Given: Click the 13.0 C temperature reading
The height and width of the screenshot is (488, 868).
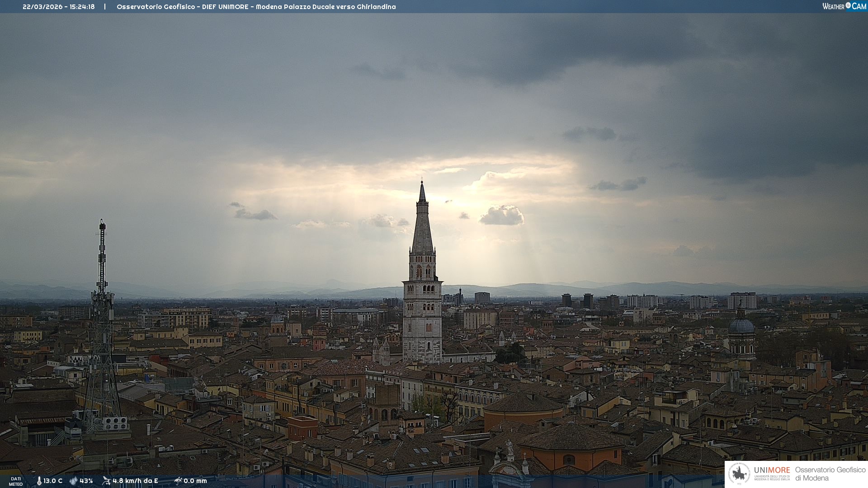Looking at the screenshot, I should [x=53, y=481].
